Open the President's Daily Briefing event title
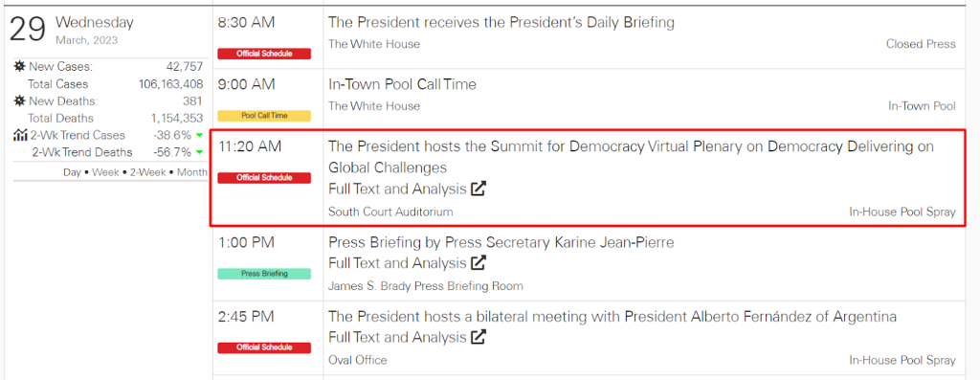The height and width of the screenshot is (380, 980). 501,23
